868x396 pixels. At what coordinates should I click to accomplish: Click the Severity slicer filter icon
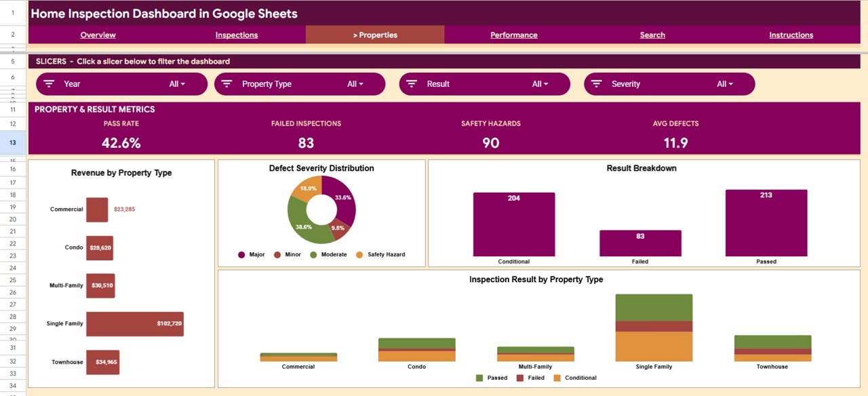click(597, 84)
